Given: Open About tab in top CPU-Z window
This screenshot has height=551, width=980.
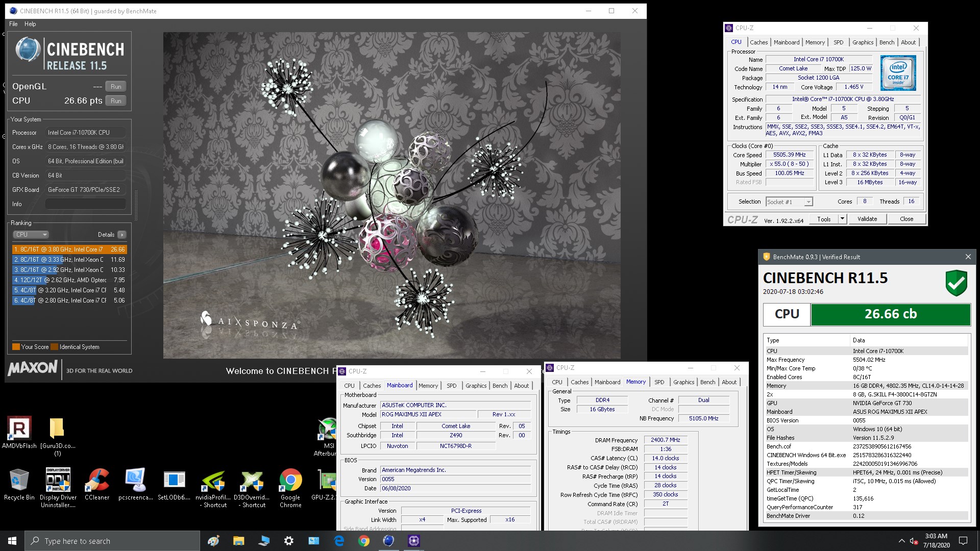Looking at the screenshot, I should (x=908, y=42).
